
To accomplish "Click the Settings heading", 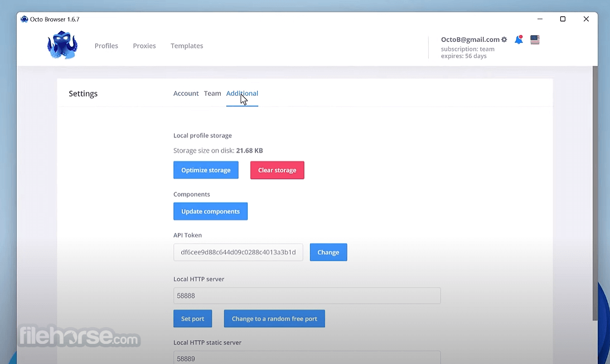I will (x=83, y=94).
